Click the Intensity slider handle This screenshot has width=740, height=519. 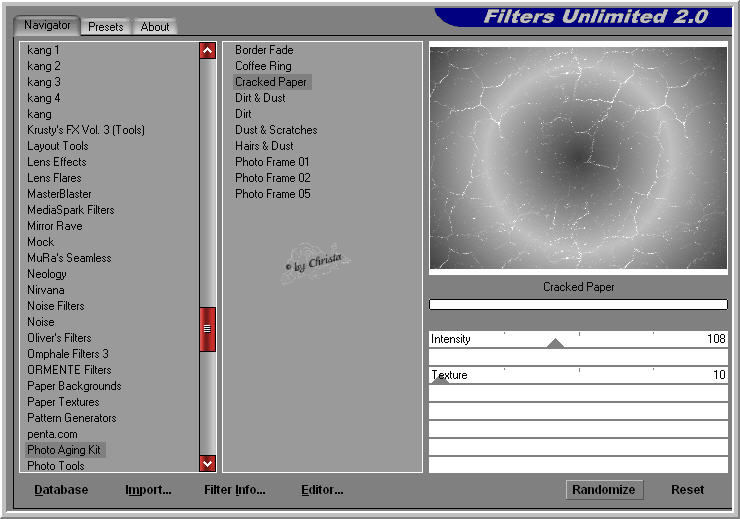pyautogui.click(x=555, y=343)
